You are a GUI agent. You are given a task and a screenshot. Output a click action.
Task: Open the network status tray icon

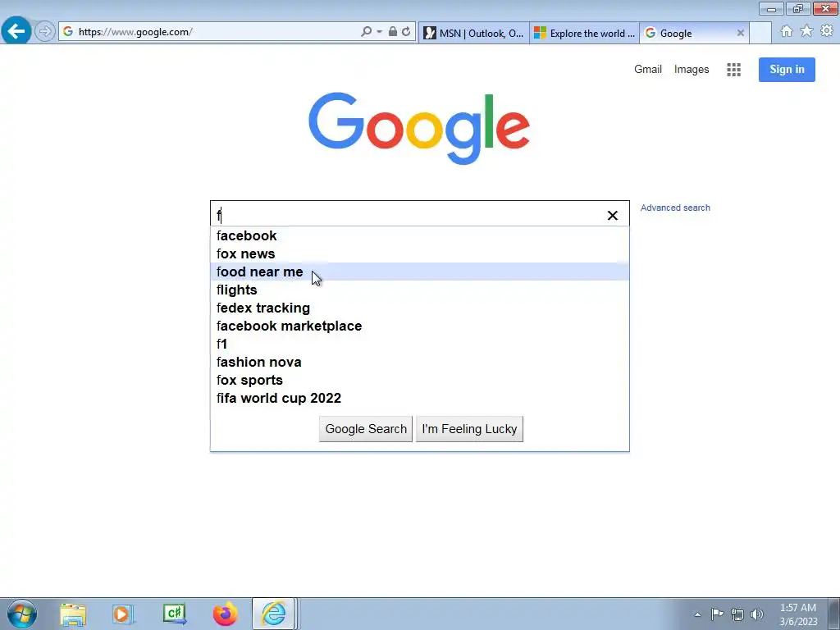click(x=737, y=614)
